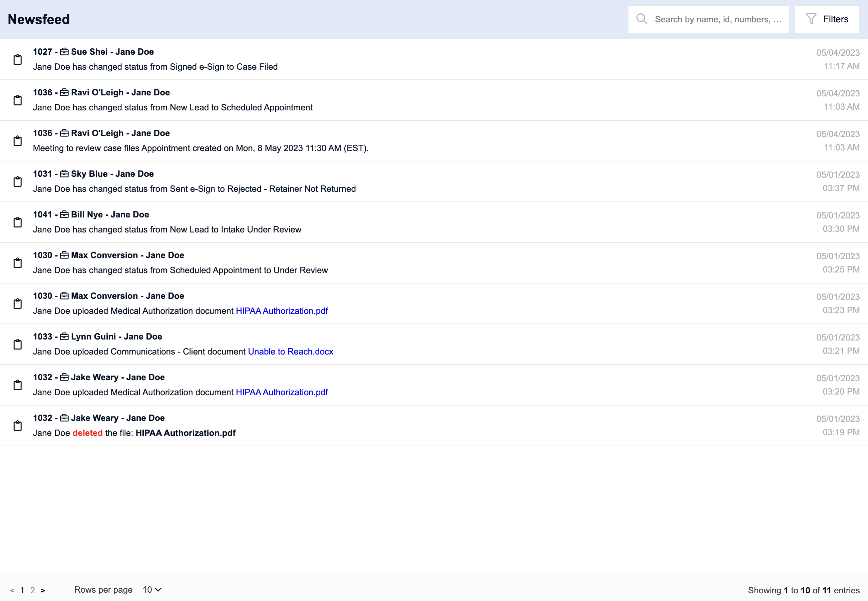Click briefcase icon in Max Conversion status row

(64, 255)
